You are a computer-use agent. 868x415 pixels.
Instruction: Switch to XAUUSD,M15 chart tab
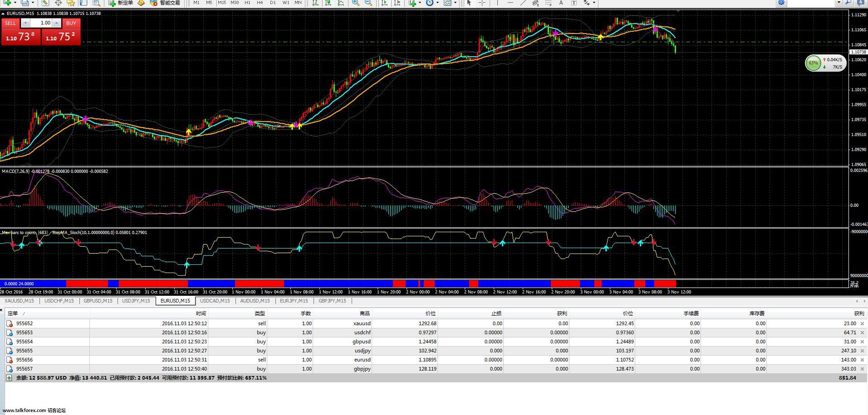19,301
